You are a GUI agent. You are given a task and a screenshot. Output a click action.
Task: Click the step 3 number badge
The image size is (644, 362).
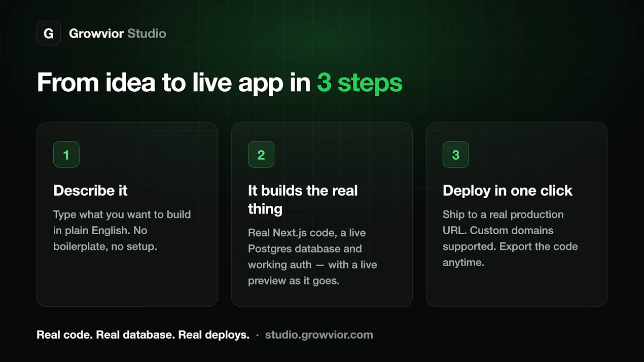[456, 154]
